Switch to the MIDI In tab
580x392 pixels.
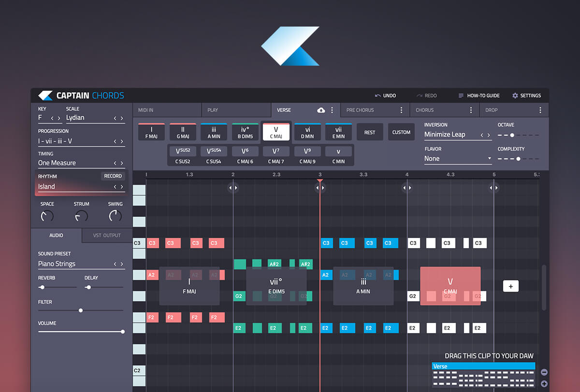click(x=167, y=110)
